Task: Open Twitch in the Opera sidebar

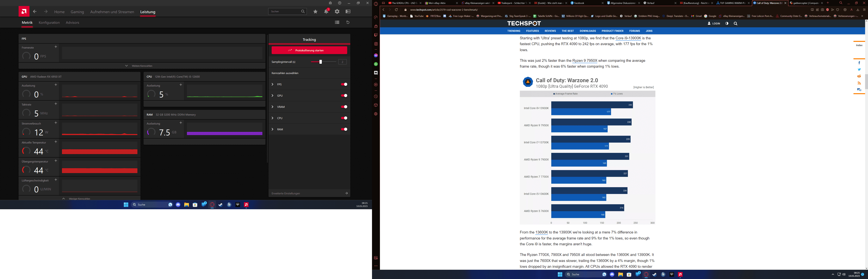Action: (x=376, y=35)
